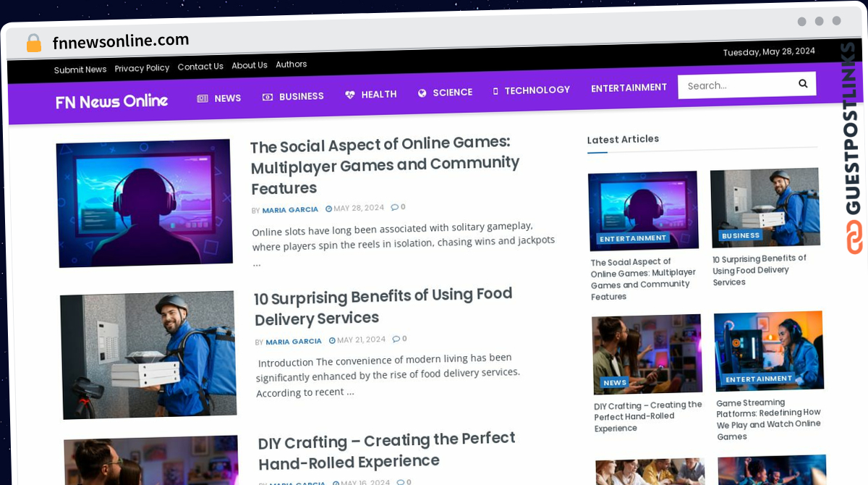Image resolution: width=868 pixels, height=485 pixels.
Task: Click author Maria Garcia on Online Games article
Action: tap(290, 210)
